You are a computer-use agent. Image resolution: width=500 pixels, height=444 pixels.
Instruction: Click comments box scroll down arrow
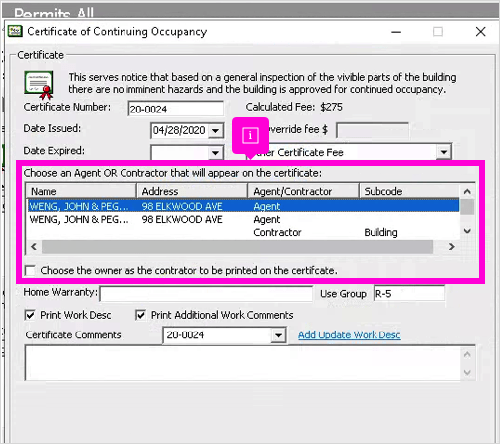click(467, 372)
